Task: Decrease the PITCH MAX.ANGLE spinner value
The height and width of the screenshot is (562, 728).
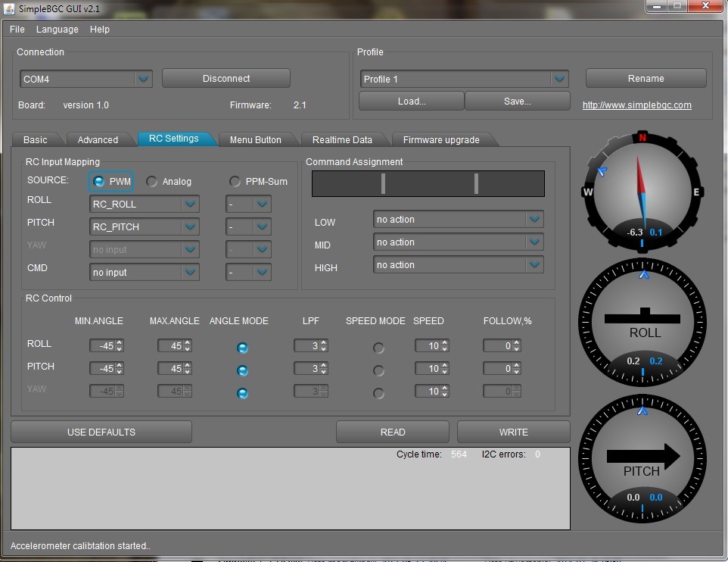Action: [x=188, y=372]
